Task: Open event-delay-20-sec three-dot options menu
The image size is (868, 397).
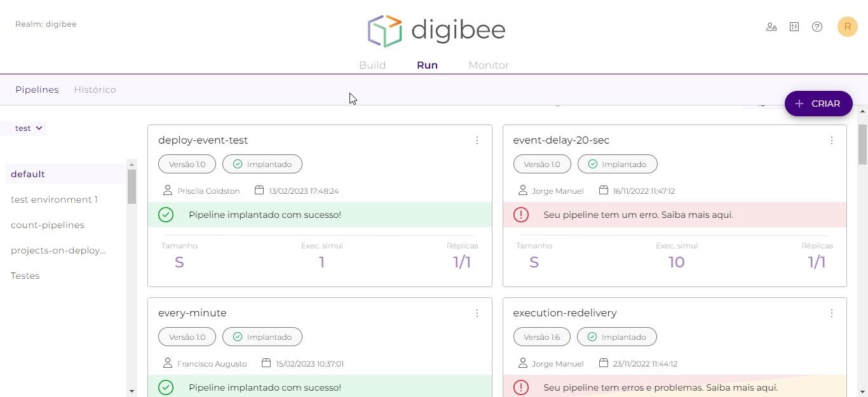Action: click(831, 140)
